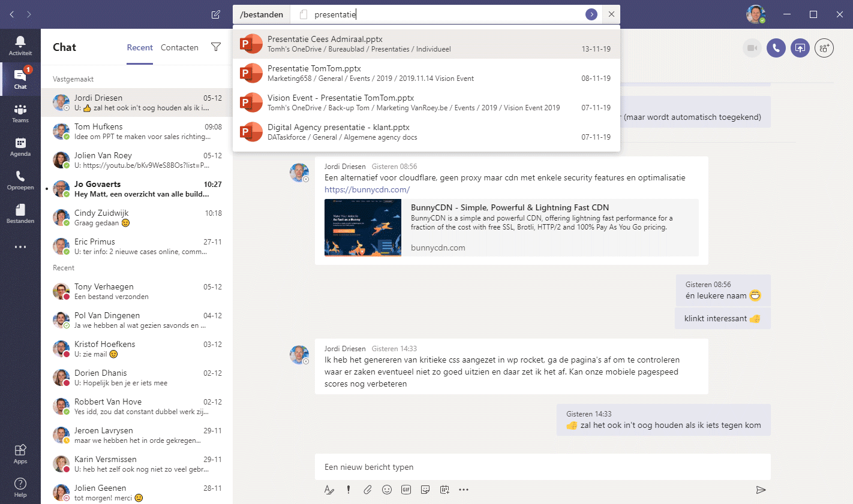
Task: Clear the search box with X
Action: [x=611, y=14]
